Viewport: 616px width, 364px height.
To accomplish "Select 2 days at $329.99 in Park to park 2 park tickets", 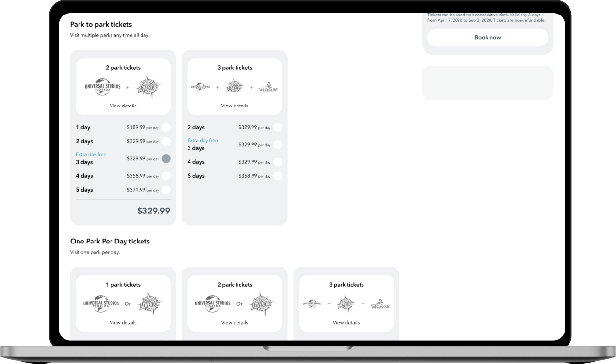I will (166, 141).
